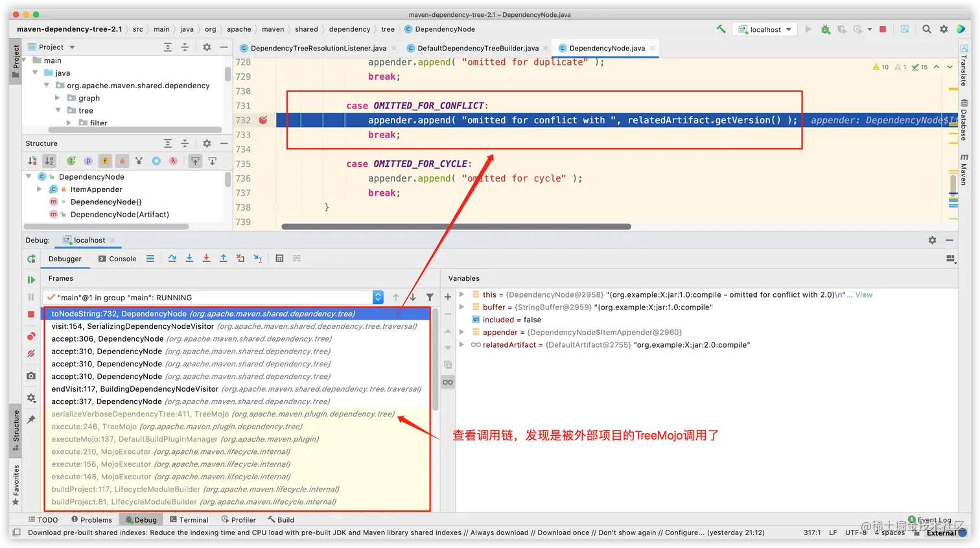Collapse the tree package in Project tree
This screenshot has height=548, width=980.
(x=58, y=110)
